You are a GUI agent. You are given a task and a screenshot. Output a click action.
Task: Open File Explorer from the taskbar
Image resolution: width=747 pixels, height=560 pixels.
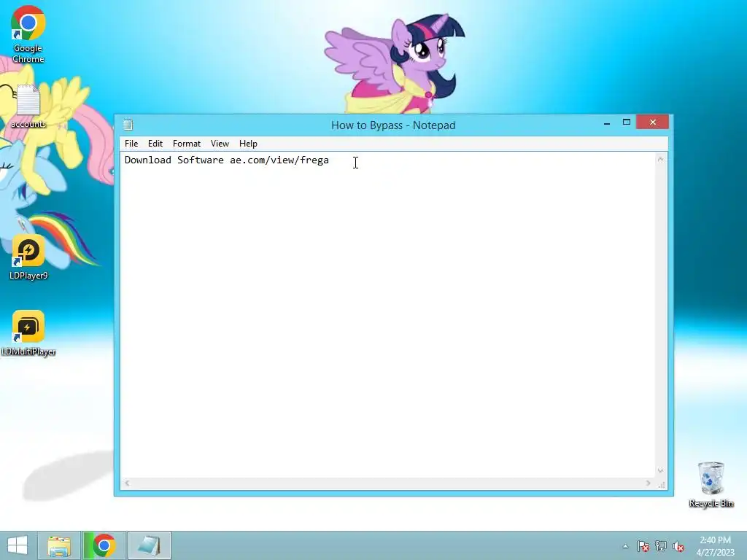coord(59,545)
